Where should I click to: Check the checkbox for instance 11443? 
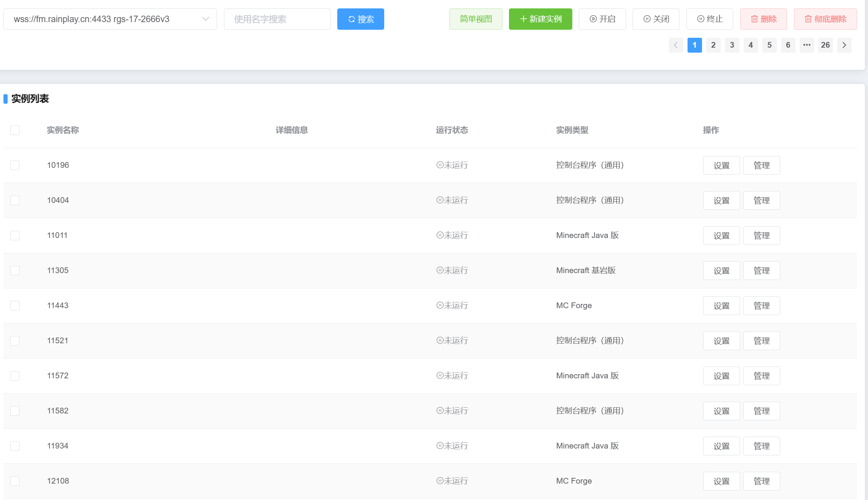point(14,305)
